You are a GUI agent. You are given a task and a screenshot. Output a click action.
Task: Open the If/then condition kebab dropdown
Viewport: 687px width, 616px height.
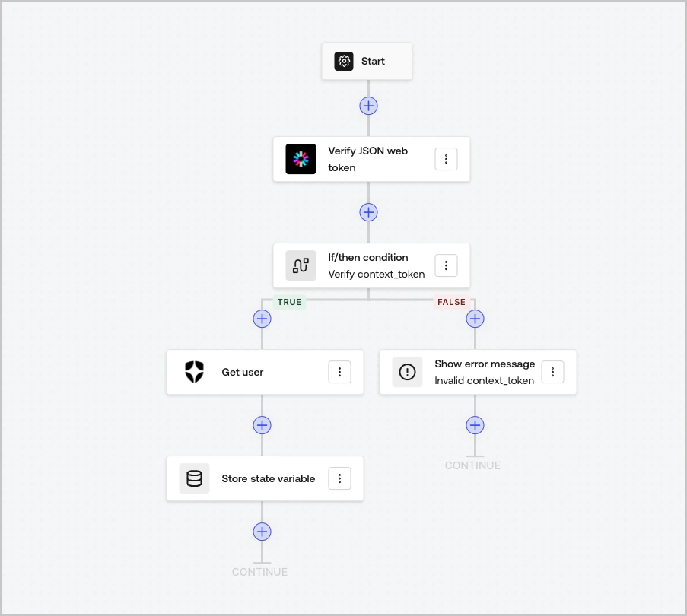point(446,265)
